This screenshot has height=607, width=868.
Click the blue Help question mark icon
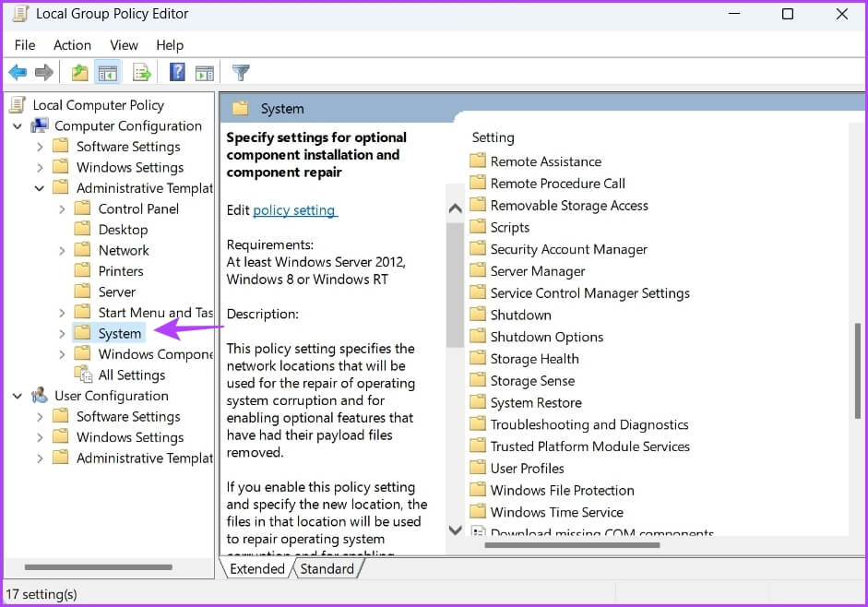(177, 72)
